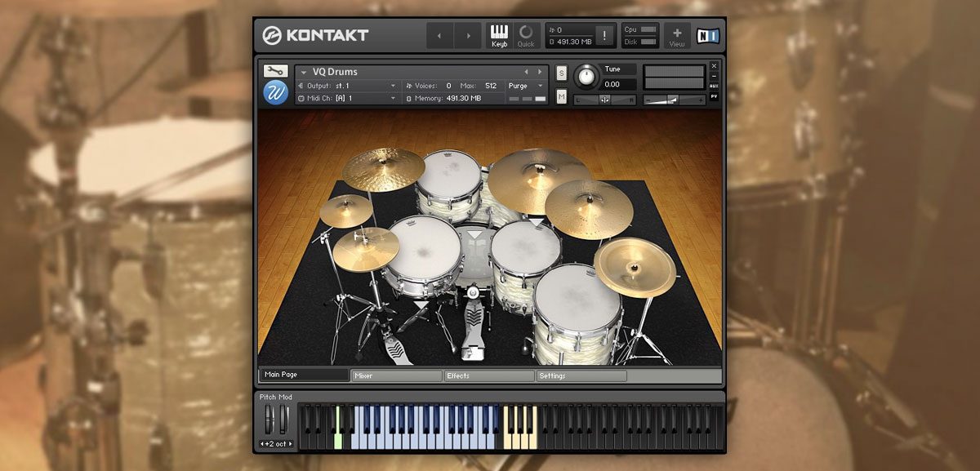Open the Midi Ch [A] 1 dropdown
This screenshot has width=980, height=471.
click(348, 98)
